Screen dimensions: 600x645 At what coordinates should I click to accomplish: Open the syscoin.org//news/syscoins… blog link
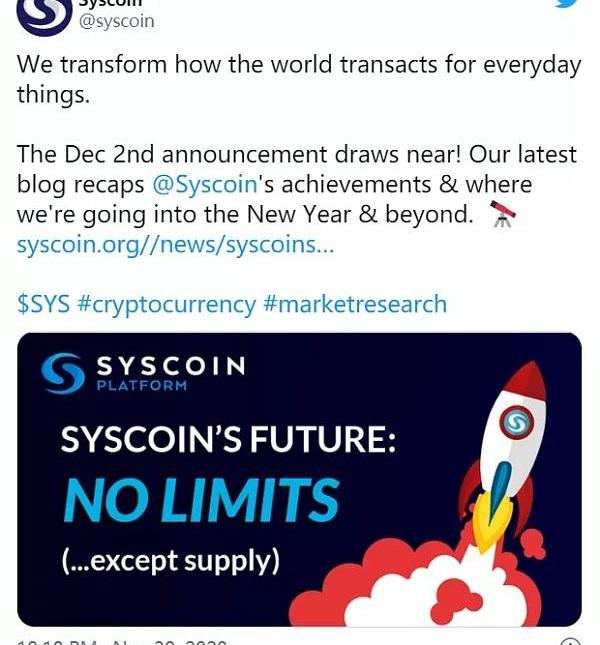coord(175,244)
